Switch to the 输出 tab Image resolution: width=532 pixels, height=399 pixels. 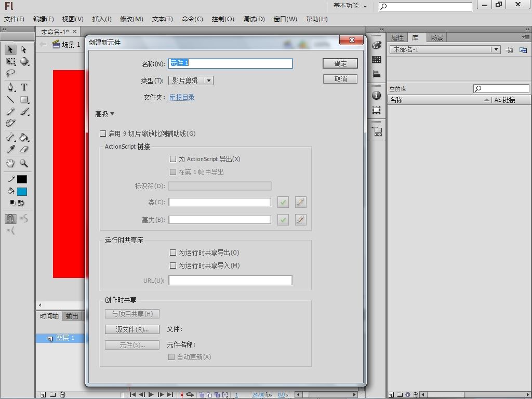72,316
